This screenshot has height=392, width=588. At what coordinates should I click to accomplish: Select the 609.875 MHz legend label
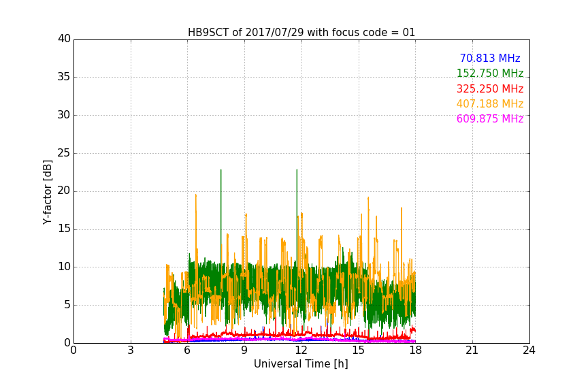click(x=490, y=119)
